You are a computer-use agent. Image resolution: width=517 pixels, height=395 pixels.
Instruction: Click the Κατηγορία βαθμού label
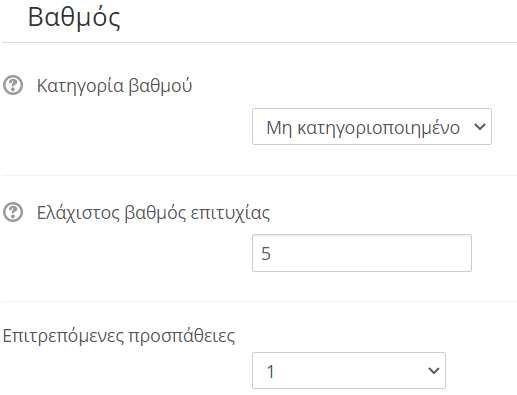pos(114,86)
